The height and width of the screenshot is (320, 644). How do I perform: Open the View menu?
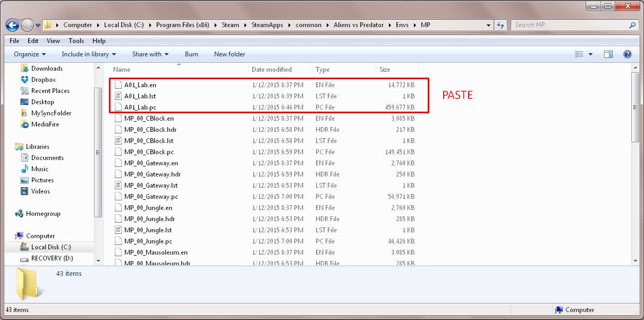[x=53, y=41]
